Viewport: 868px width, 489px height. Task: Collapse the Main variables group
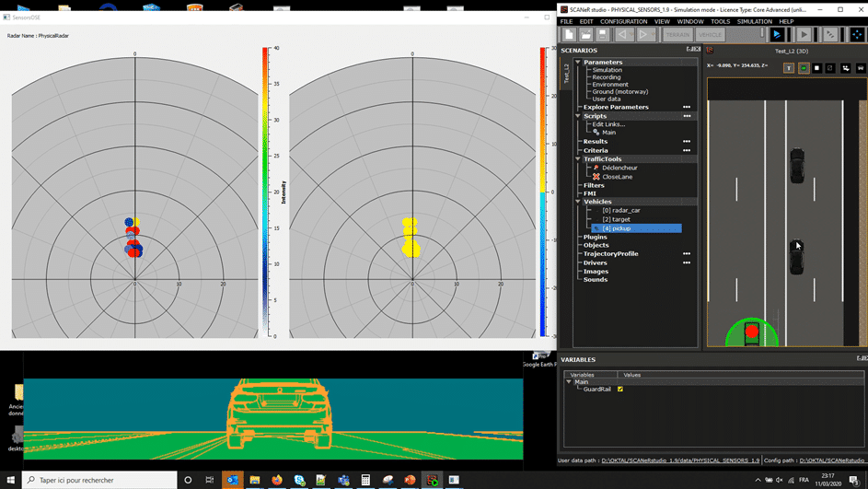[x=569, y=382]
